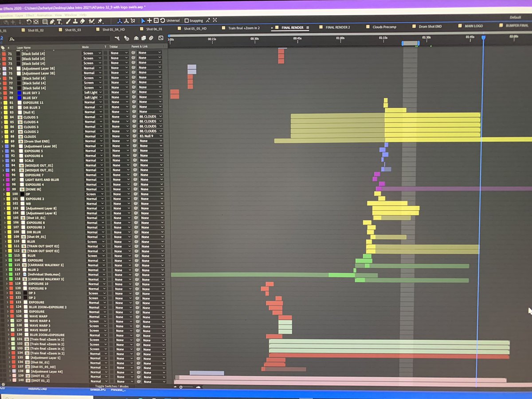Open the Mode dropdown for BLUE SKY 2
This screenshot has height=399, width=532.
pyautogui.click(x=92, y=93)
